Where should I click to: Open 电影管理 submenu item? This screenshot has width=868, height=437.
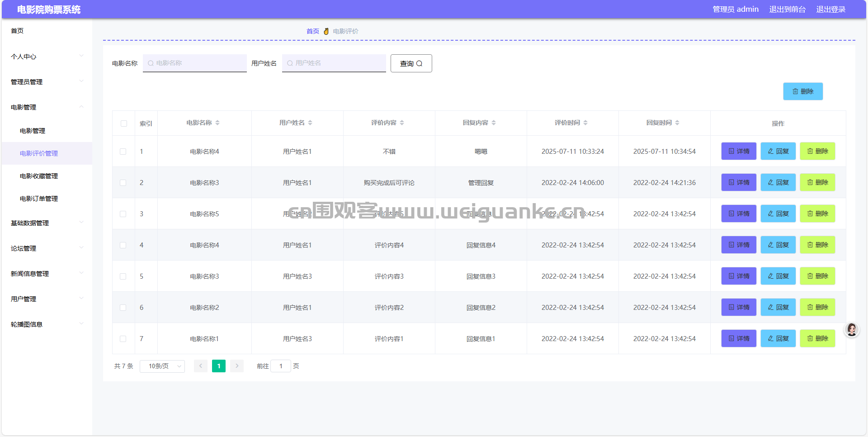[47, 131]
